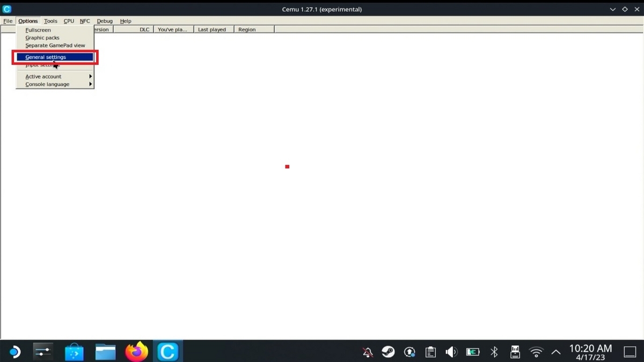The width and height of the screenshot is (644, 362).
Task: Open the File menu
Action: [x=8, y=21]
